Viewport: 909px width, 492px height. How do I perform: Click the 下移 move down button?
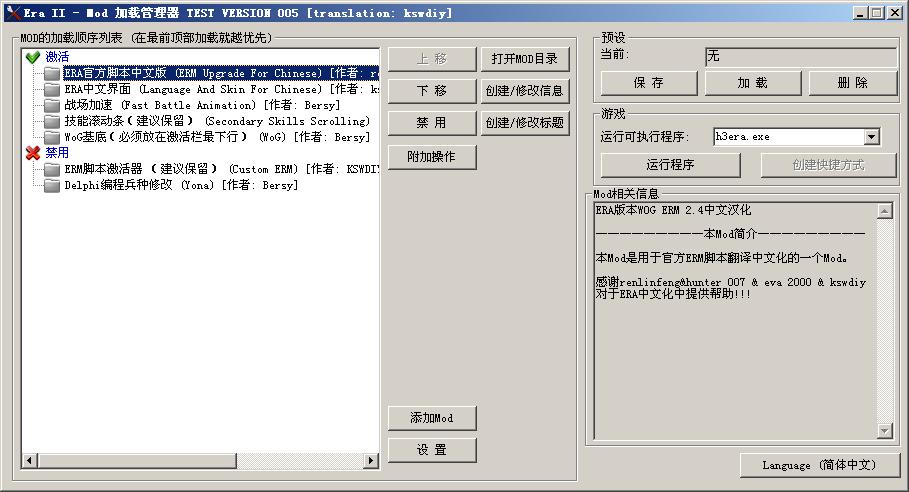432,91
